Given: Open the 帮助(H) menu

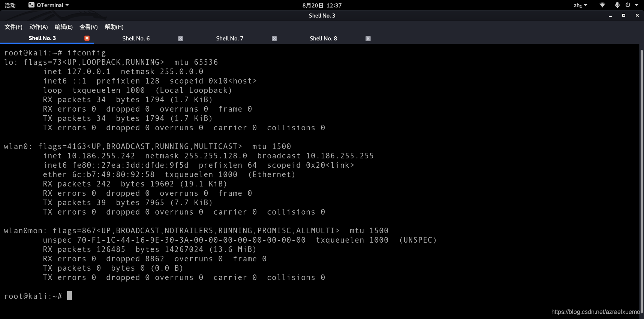Looking at the screenshot, I should tap(114, 27).
